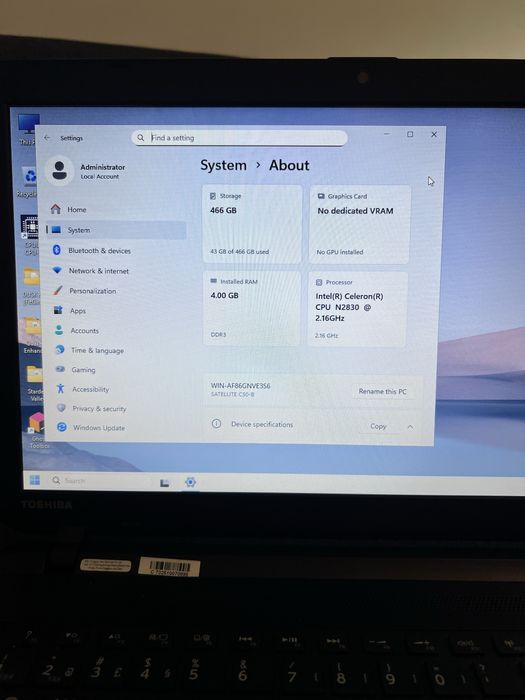Click the PC name WIN-AF86GNVE3S6
This screenshot has height=700, width=525.
(241, 385)
